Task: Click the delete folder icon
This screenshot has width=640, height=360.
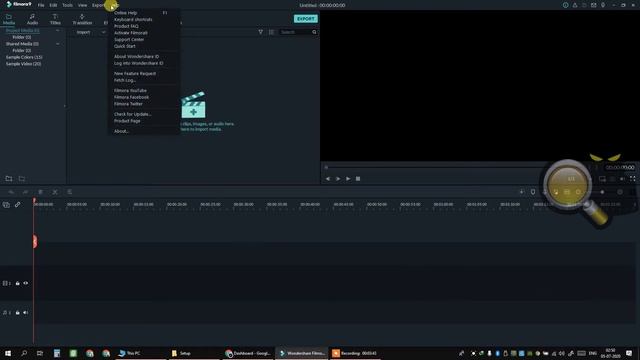Action: pyautogui.click(x=22, y=179)
